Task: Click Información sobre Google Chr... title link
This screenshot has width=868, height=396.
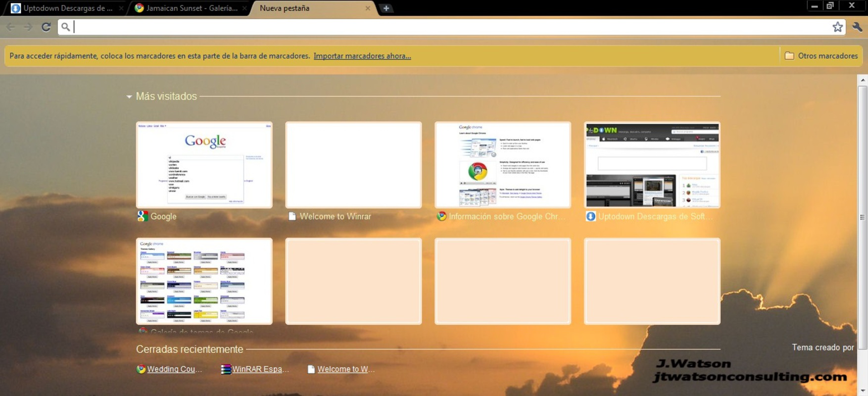Action: pyautogui.click(x=507, y=216)
